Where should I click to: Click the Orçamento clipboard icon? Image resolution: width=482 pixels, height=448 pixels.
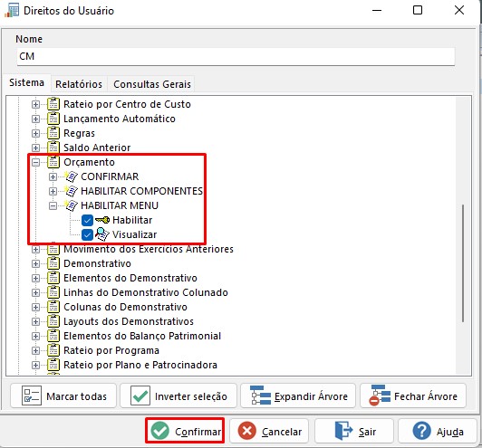53,162
